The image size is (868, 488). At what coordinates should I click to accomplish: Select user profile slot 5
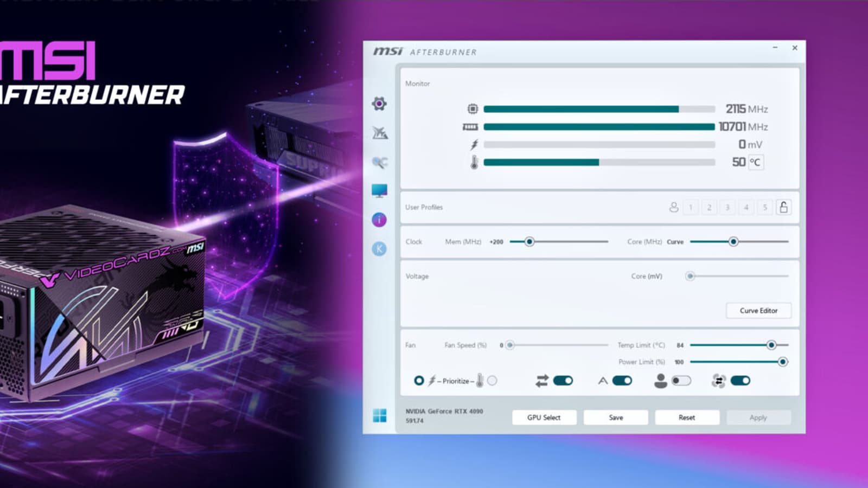[765, 207]
